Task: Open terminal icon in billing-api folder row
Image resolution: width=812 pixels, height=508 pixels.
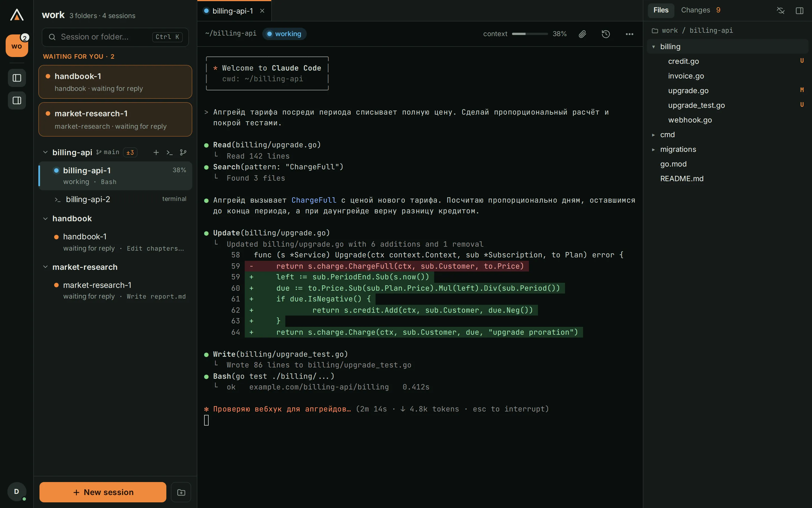Action: pyautogui.click(x=169, y=152)
